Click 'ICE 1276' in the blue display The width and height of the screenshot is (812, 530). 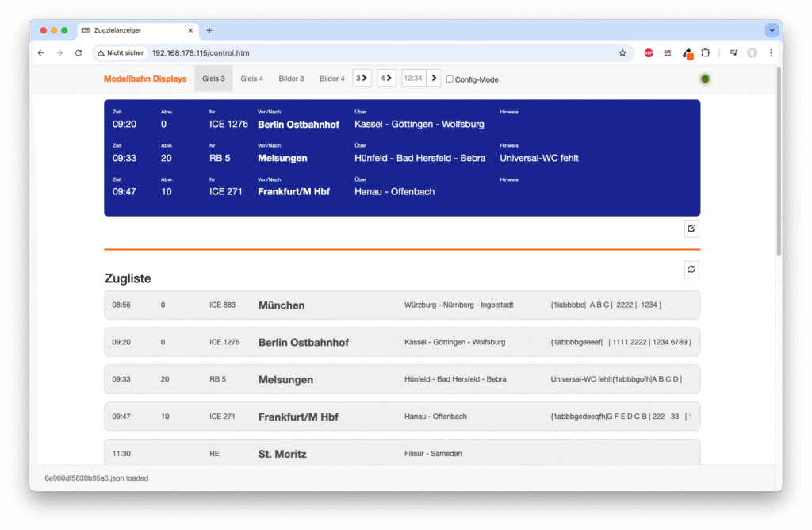tap(228, 125)
